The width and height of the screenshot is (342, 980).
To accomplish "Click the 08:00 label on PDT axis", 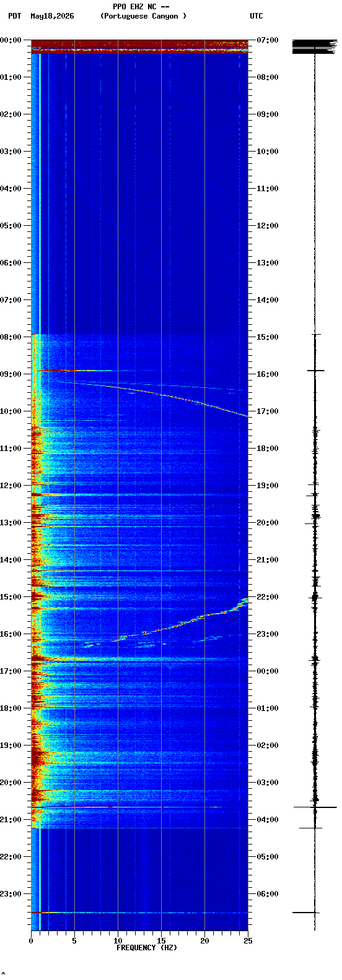I will (x=11, y=337).
